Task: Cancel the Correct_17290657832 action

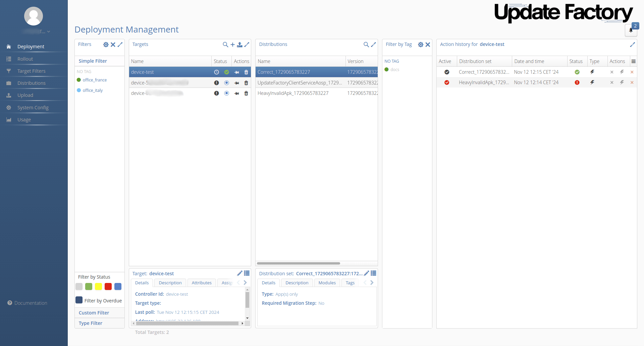Action: [612, 72]
